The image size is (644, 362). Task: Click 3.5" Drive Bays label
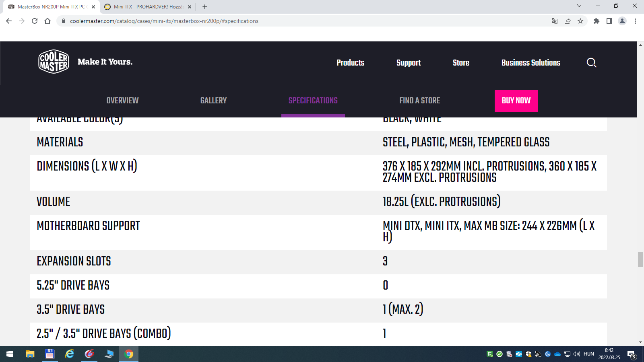(x=71, y=310)
